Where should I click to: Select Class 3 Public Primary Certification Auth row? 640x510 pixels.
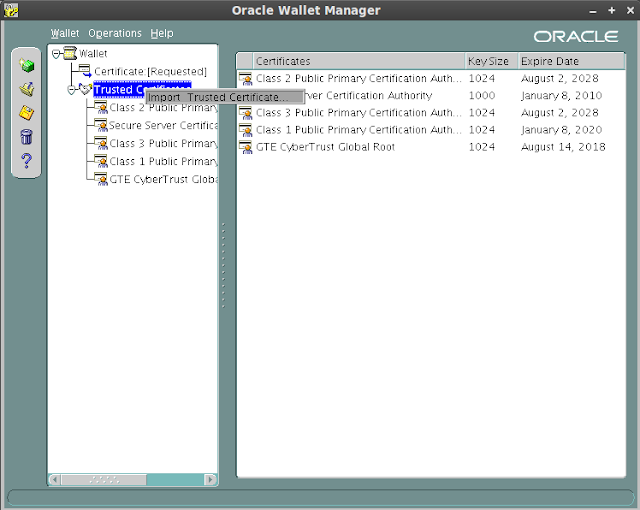431,113
